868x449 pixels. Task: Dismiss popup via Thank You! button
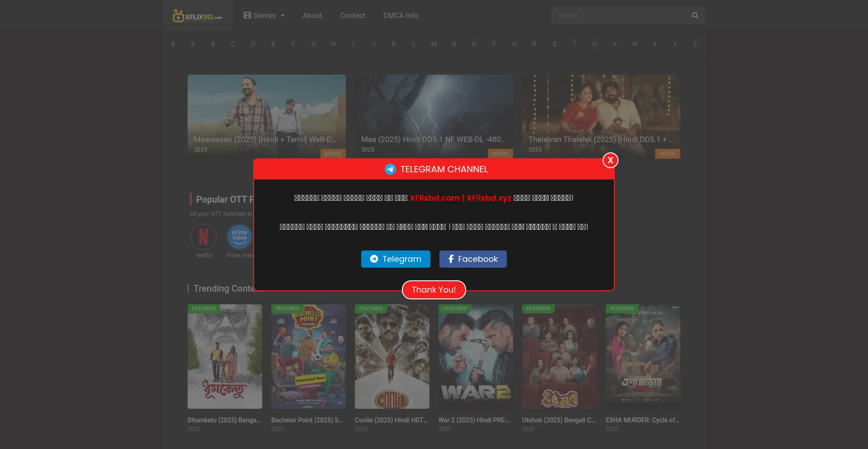(x=434, y=290)
